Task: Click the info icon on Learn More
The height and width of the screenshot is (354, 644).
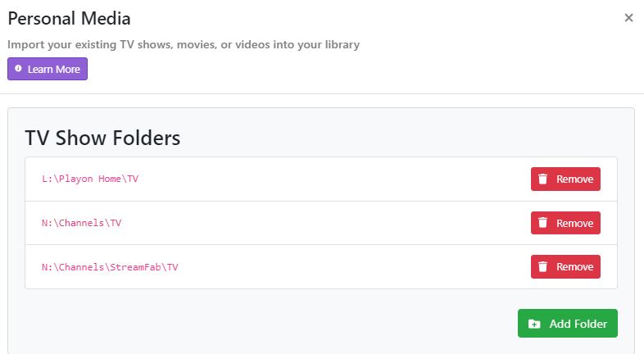Action: coord(18,70)
